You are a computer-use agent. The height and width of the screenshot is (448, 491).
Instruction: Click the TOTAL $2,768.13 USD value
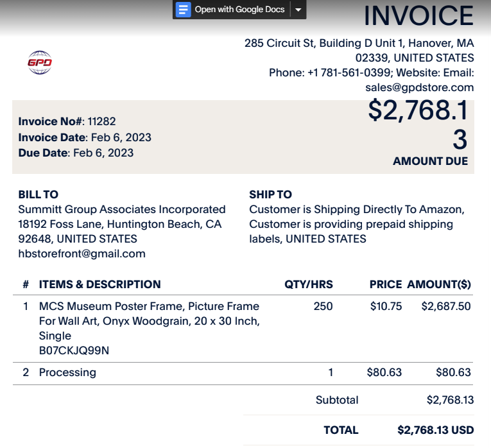pos(436,430)
